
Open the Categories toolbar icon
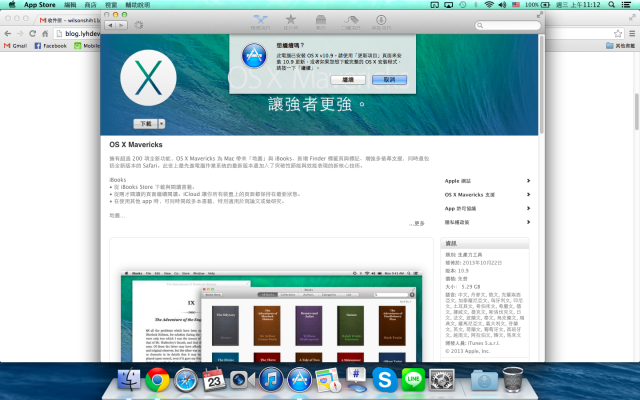tap(321, 22)
